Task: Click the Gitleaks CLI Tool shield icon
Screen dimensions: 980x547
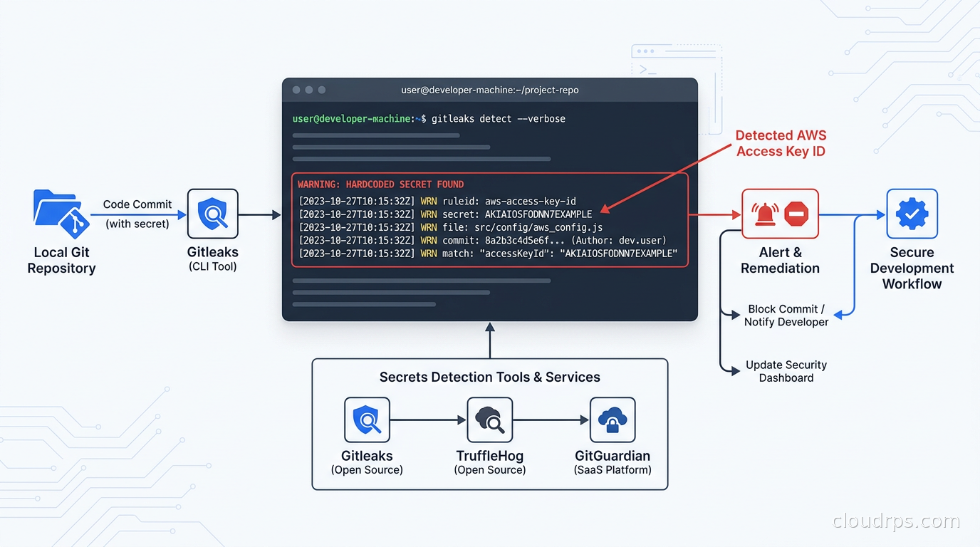Action: tap(212, 214)
